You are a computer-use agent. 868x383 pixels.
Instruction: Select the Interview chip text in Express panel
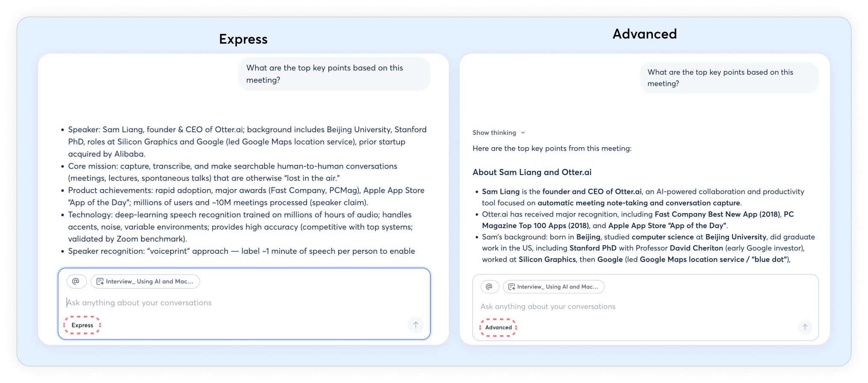point(150,282)
